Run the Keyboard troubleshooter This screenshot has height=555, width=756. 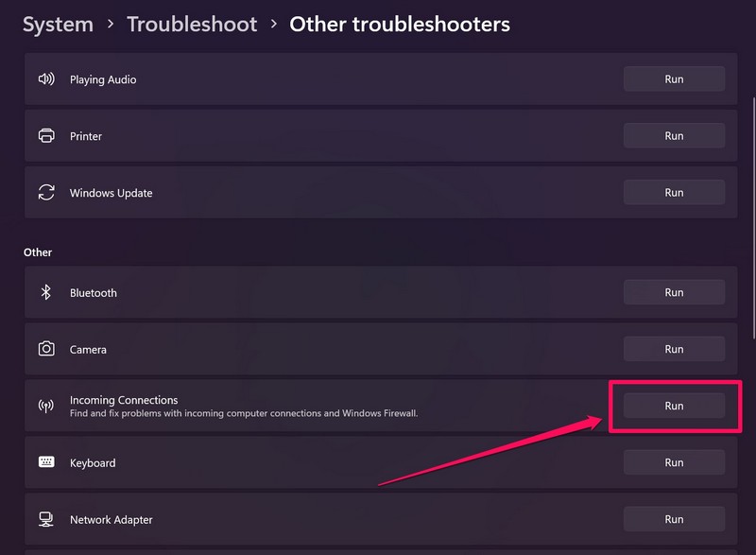[674, 462]
